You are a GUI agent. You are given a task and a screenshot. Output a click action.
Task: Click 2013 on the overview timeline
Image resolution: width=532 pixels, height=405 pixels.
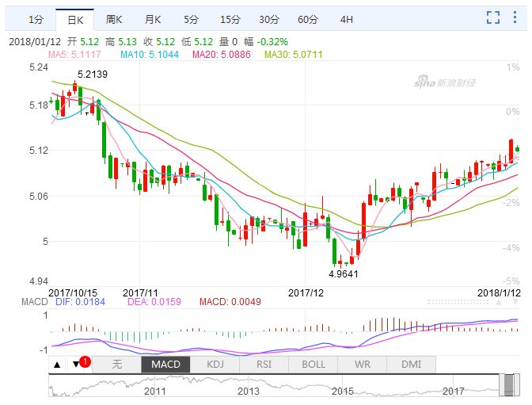tap(248, 392)
